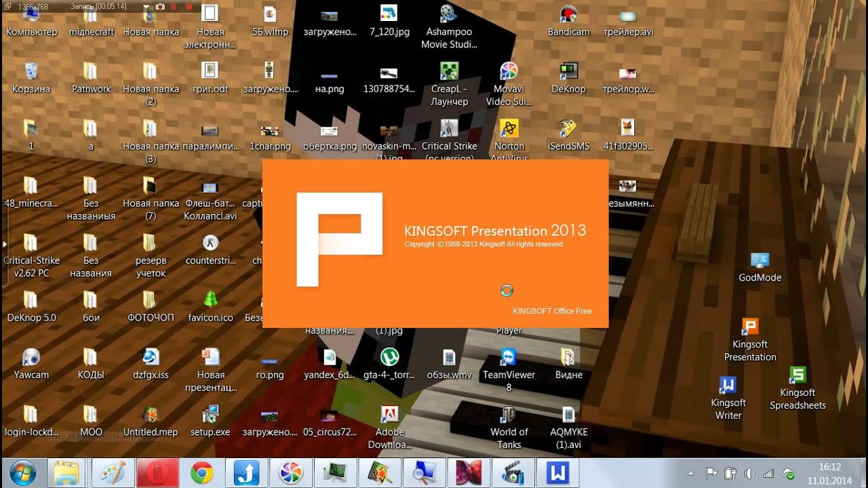Open the Kingsoft Writer desktop shortcut
Image resolution: width=868 pixels, height=488 pixels.
point(728,399)
